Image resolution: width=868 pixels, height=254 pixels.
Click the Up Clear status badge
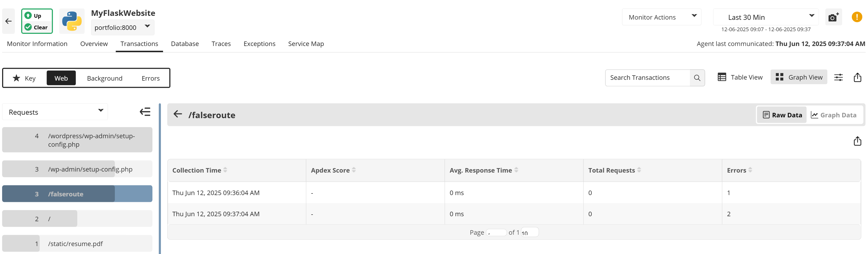pos(37,21)
